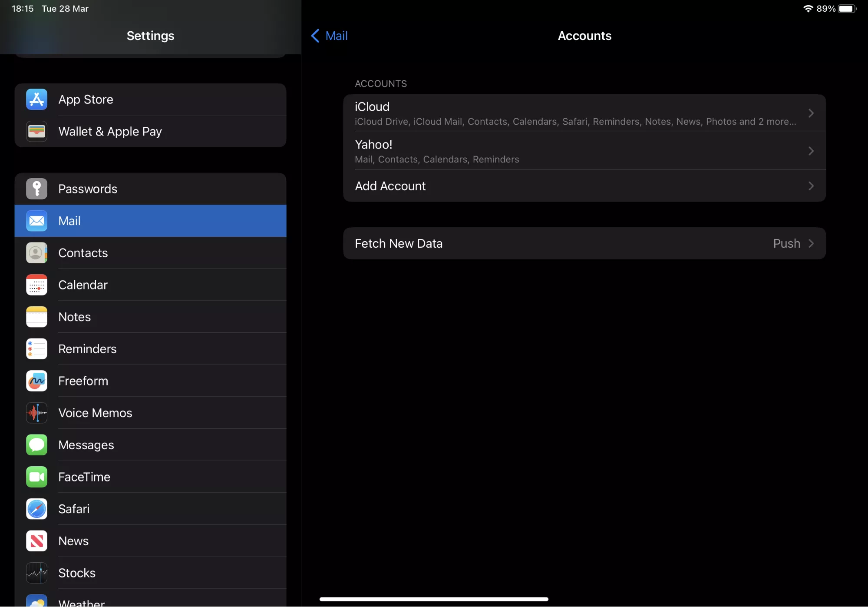Tap the Messages bubble icon
Image resolution: width=868 pixels, height=607 pixels.
[x=36, y=445]
